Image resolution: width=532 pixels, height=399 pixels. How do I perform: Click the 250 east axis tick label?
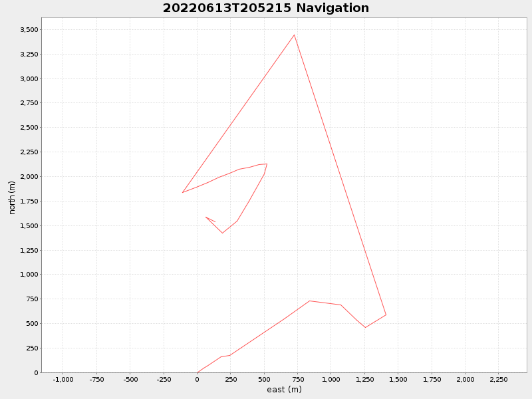point(231,379)
